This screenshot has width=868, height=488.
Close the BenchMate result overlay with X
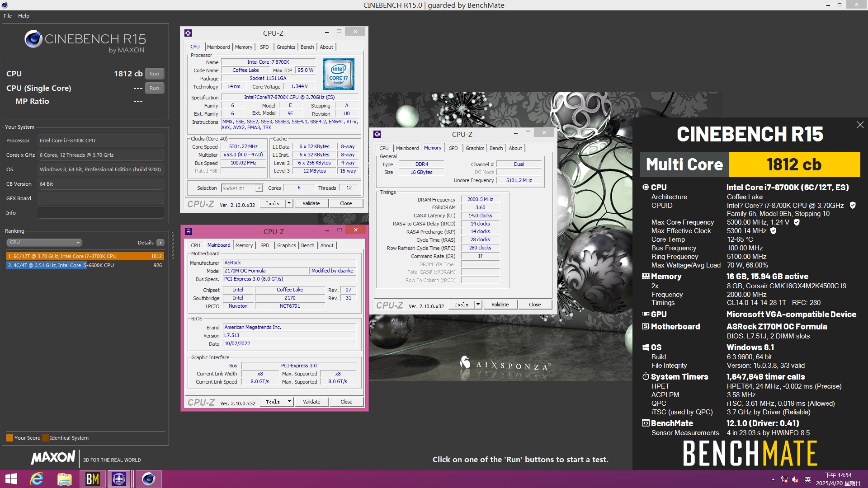(x=860, y=125)
